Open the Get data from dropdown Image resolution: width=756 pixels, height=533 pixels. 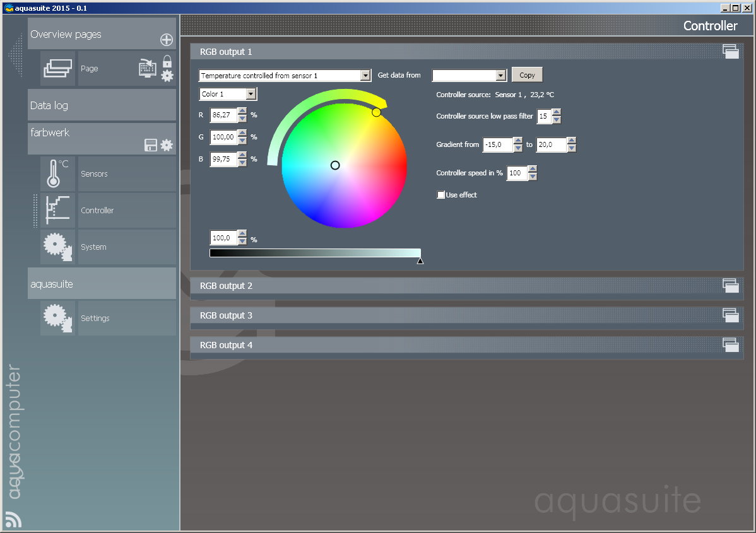[501, 76]
